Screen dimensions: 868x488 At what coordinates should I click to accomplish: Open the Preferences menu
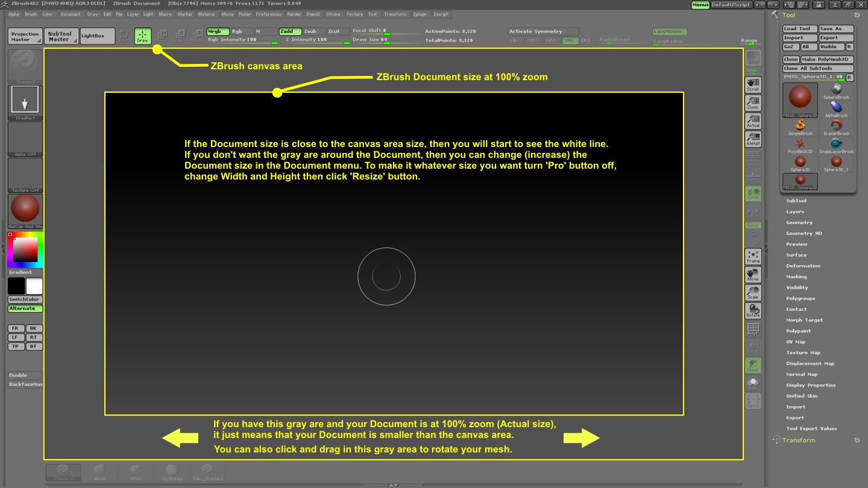point(268,14)
